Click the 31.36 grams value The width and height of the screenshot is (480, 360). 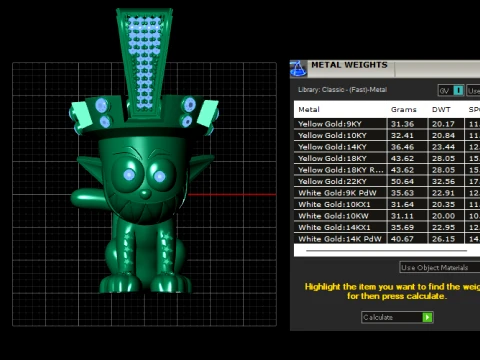point(402,124)
